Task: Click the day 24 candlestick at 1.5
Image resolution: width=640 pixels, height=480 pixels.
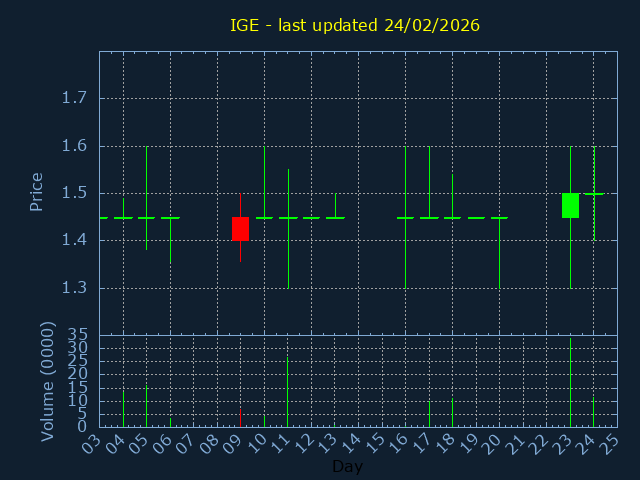Action: pos(594,194)
